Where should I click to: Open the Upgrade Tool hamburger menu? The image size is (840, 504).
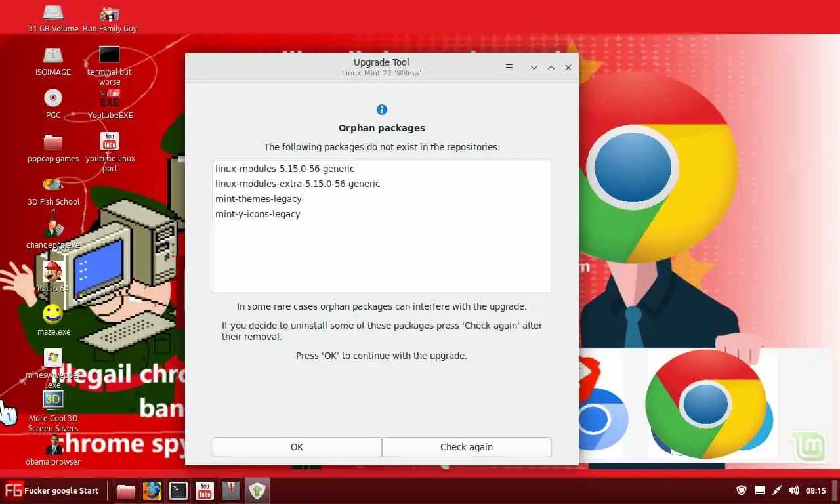[x=509, y=68]
